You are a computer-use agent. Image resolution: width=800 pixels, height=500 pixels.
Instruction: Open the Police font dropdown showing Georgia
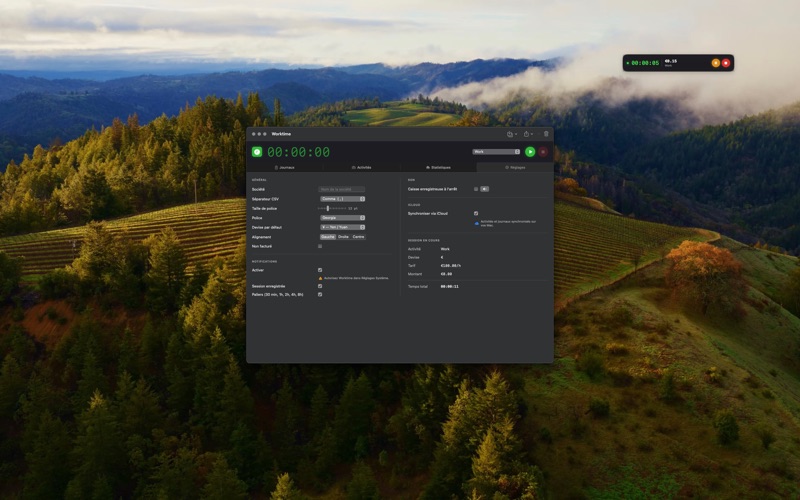click(342, 218)
